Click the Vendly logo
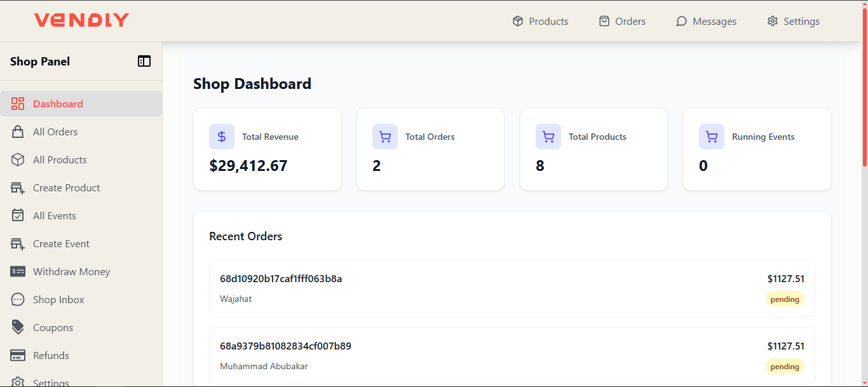 pyautogui.click(x=81, y=20)
